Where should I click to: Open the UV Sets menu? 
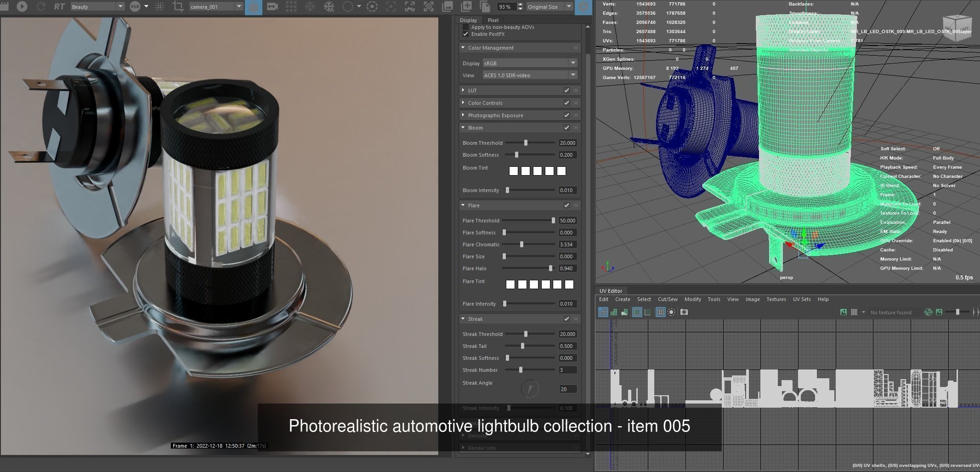coord(802,299)
